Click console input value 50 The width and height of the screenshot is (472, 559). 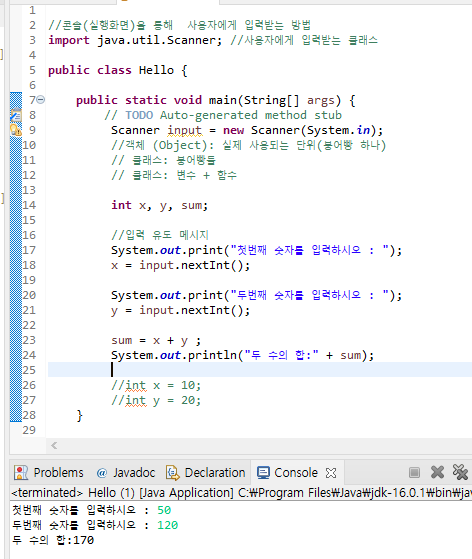pyautogui.click(x=164, y=510)
